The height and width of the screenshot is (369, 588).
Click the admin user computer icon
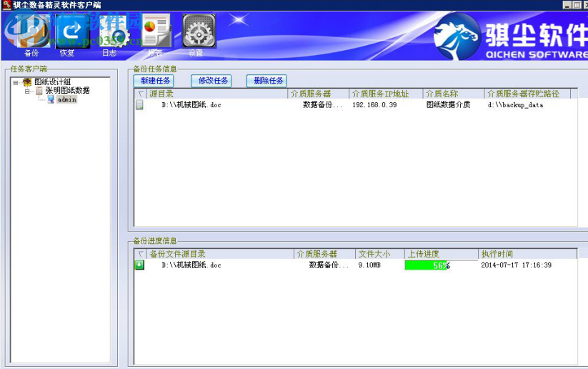51,99
